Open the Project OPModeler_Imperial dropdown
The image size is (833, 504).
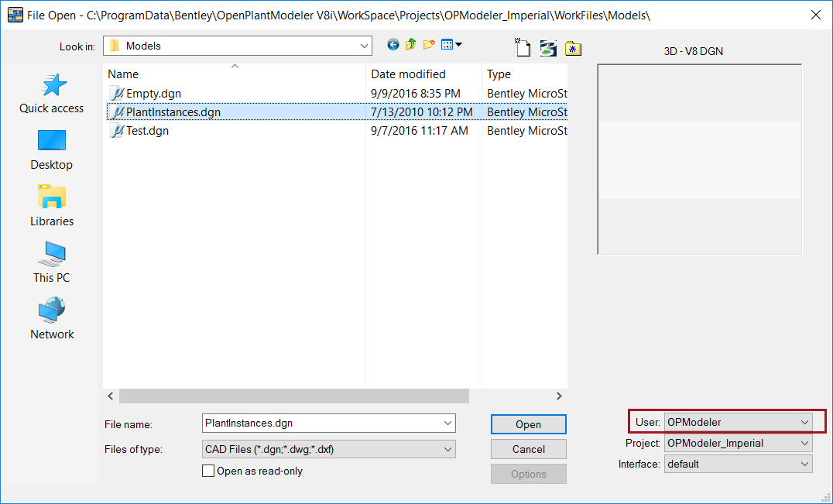[x=805, y=443]
